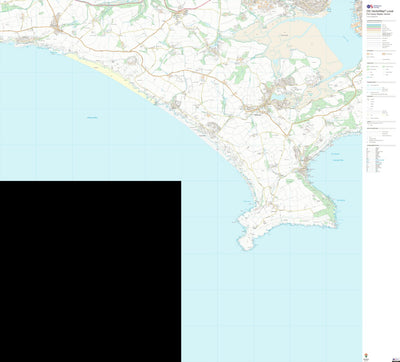Viewport: 400px width, 362px height.
Task: Click the small crest logo at bottom of legend
Action: click(367, 356)
